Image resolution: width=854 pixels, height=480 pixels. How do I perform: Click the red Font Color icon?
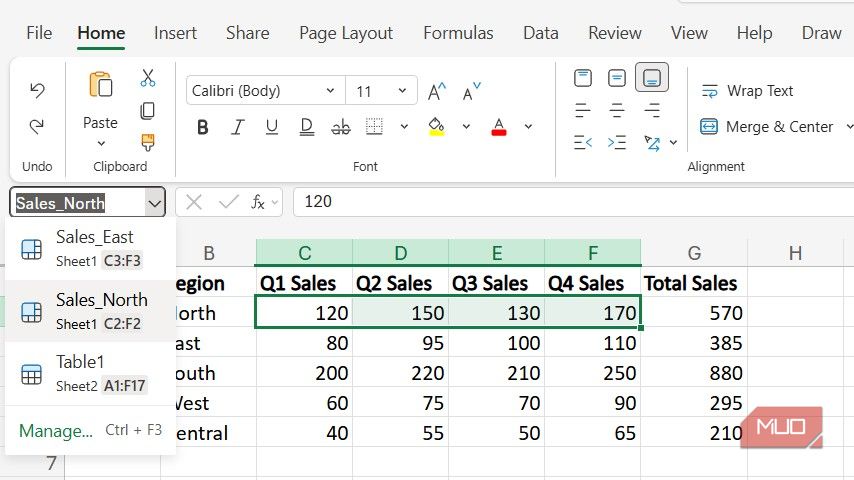coord(499,126)
